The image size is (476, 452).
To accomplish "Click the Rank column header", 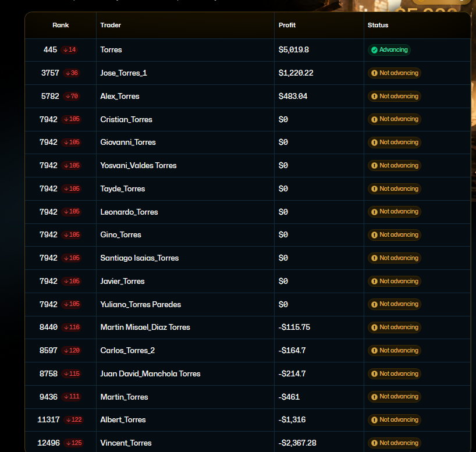I will point(61,25).
